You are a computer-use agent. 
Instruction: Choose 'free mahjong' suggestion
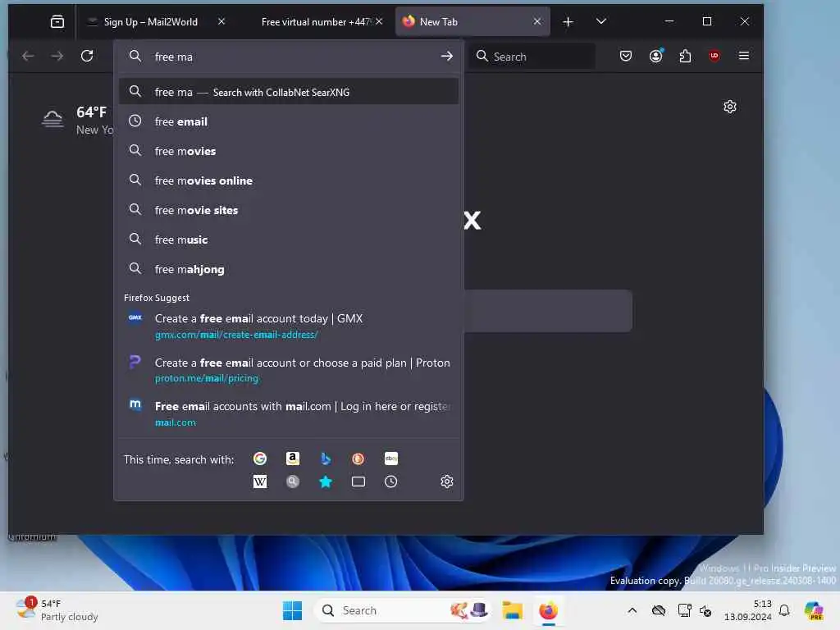(x=289, y=269)
